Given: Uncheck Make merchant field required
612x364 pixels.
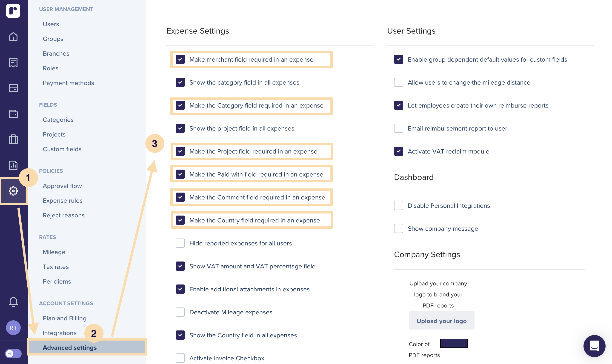Looking at the screenshot, I should [180, 59].
